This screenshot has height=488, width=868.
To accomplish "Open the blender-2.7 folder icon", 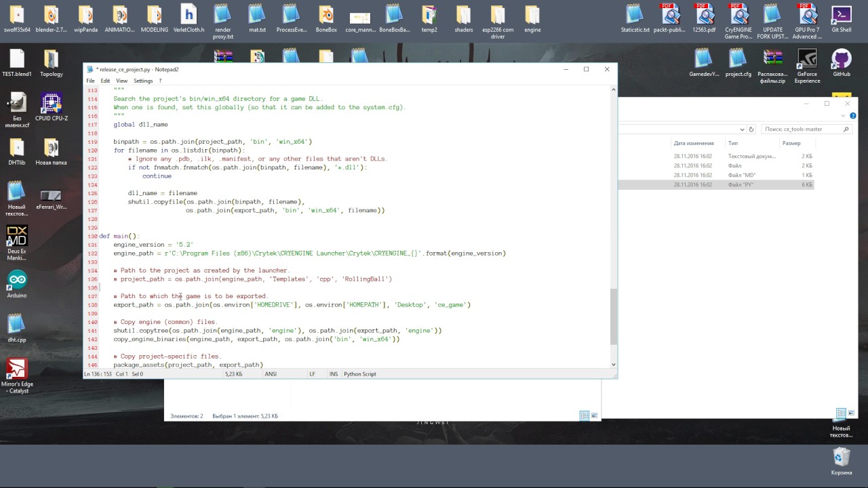I will point(52,19).
